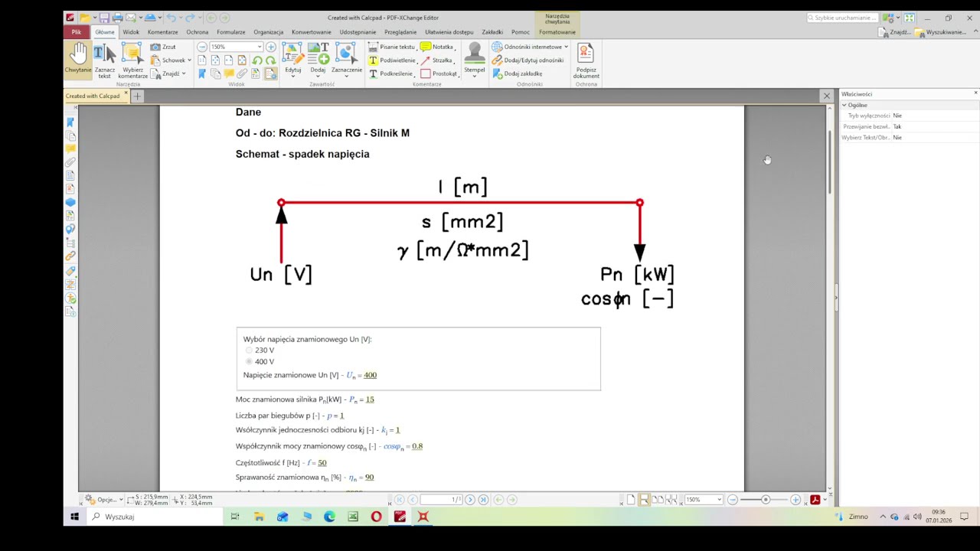The width and height of the screenshot is (980, 551).
Task: Open new tab with plus button
Action: pos(137,96)
